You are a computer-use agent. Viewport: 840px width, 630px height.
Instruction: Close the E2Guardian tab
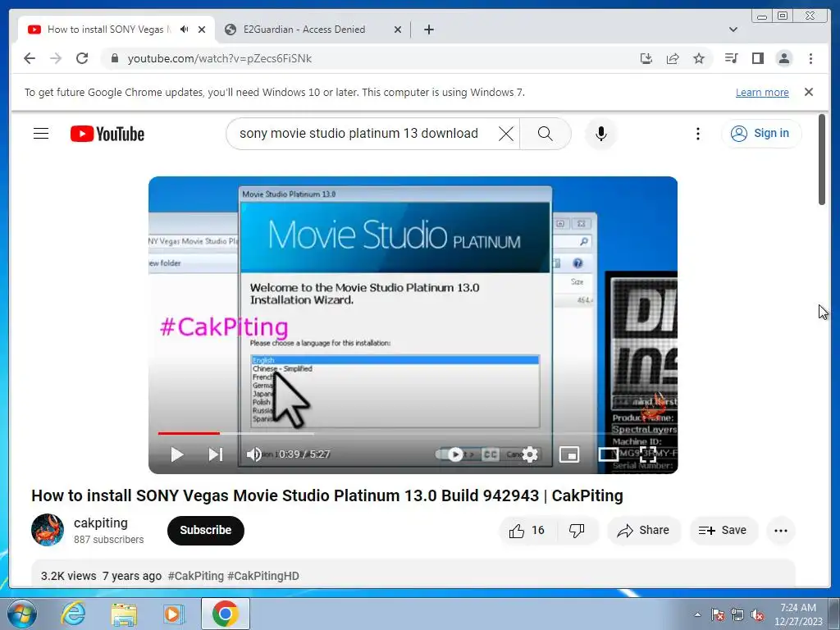pos(398,30)
